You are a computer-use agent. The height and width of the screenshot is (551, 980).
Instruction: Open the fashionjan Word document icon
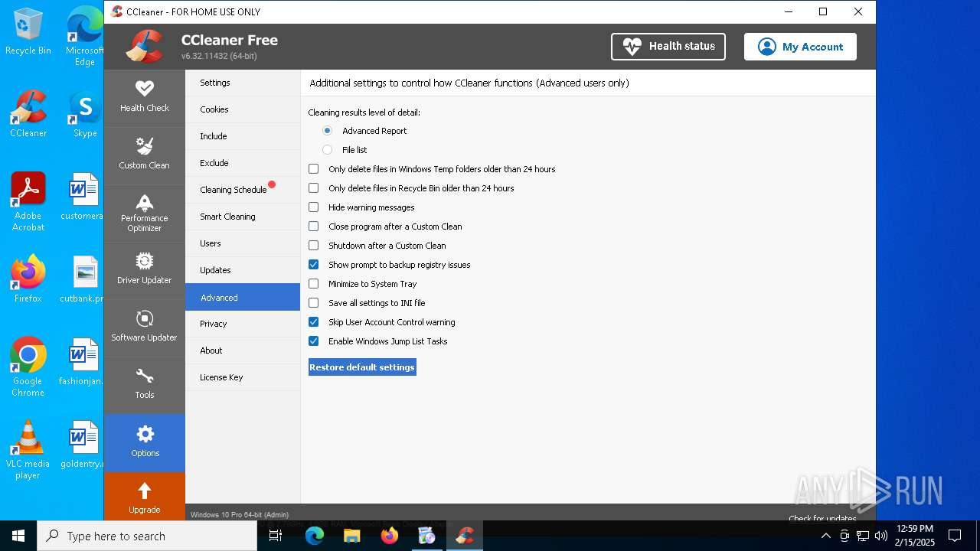[x=83, y=361]
